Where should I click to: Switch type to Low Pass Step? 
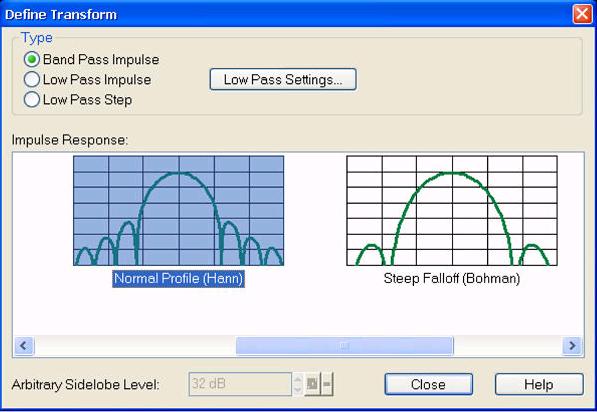click(32, 100)
